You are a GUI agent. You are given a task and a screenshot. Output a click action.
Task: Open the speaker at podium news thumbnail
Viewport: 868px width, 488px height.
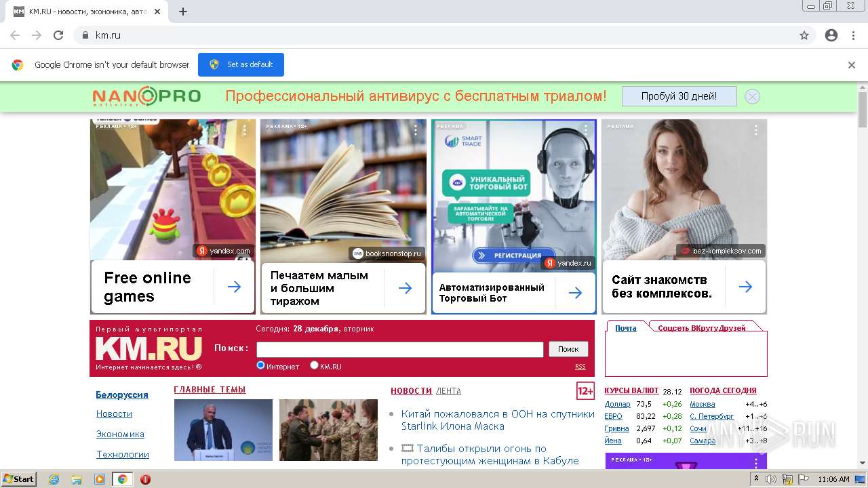pos(223,430)
